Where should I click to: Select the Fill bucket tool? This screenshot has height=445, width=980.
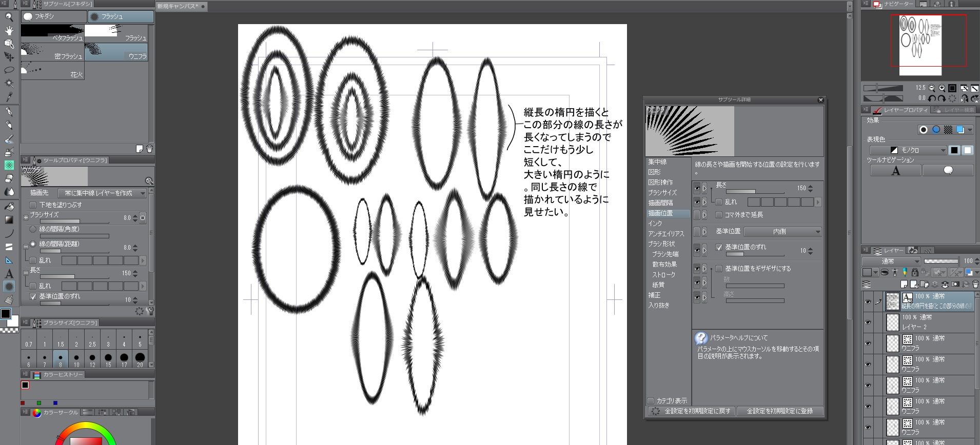click(x=9, y=207)
